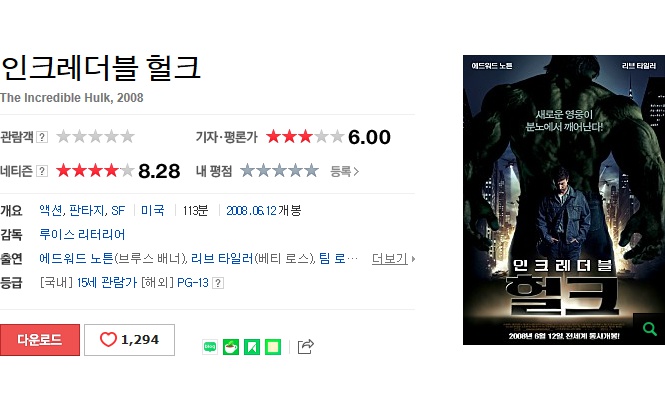Click the green bookmark share icon
This screenshot has height=419, width=665.
point(252,347)
